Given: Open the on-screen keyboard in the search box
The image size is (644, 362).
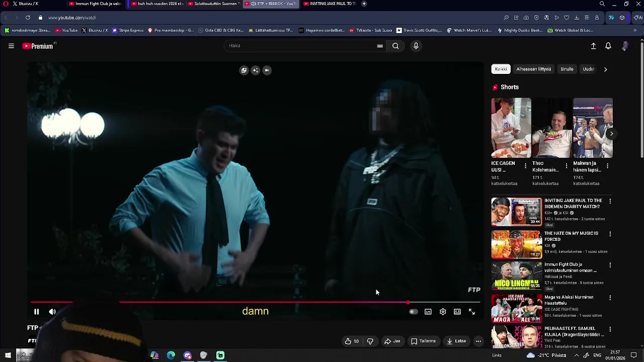Looking at the screenshot, I should (380, 46).
